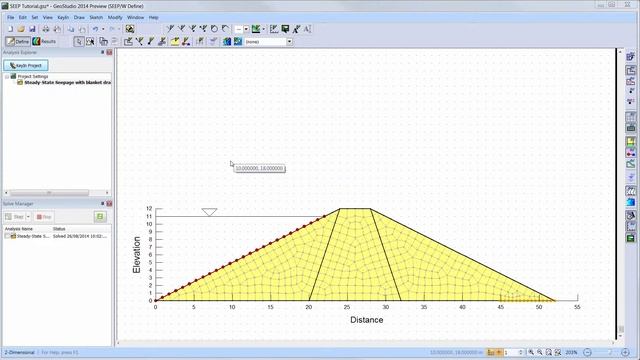
Task: Open the Edit menu
Action: [22, 18]
